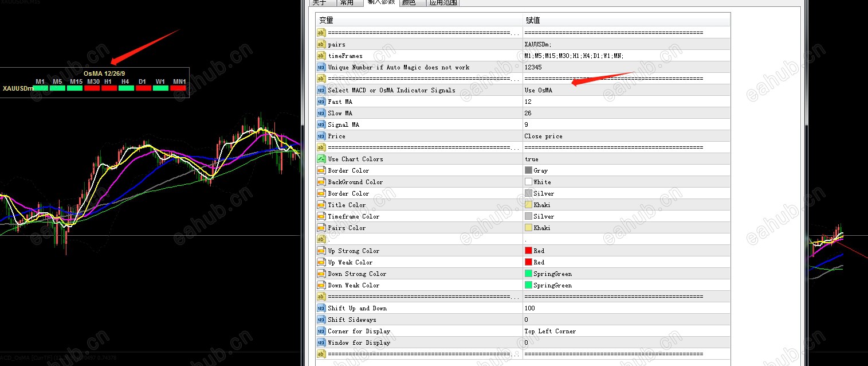
Task: Click the Down Weak Color parameter icon
Action: tap(321, 285)
